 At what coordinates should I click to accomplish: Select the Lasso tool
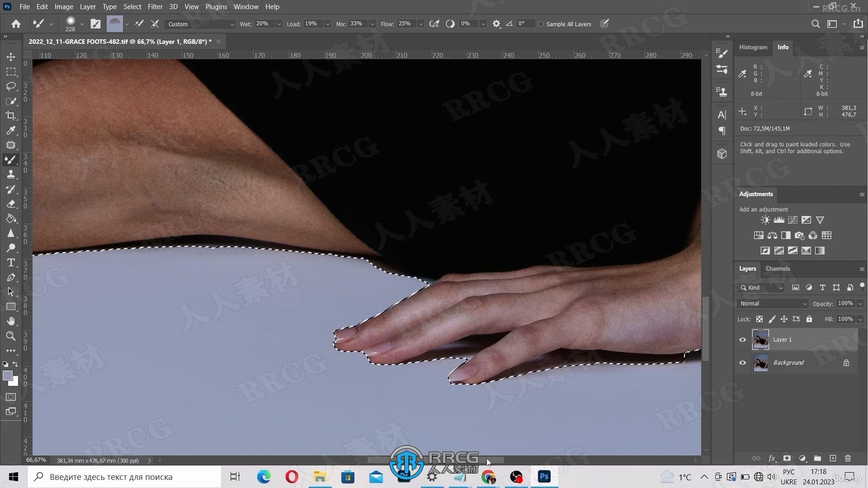11,86
